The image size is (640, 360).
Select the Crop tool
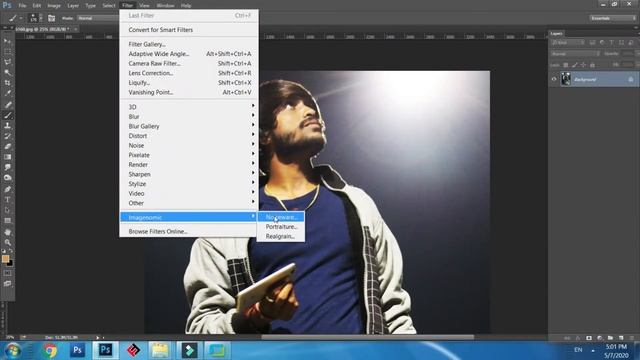point(7,83)
